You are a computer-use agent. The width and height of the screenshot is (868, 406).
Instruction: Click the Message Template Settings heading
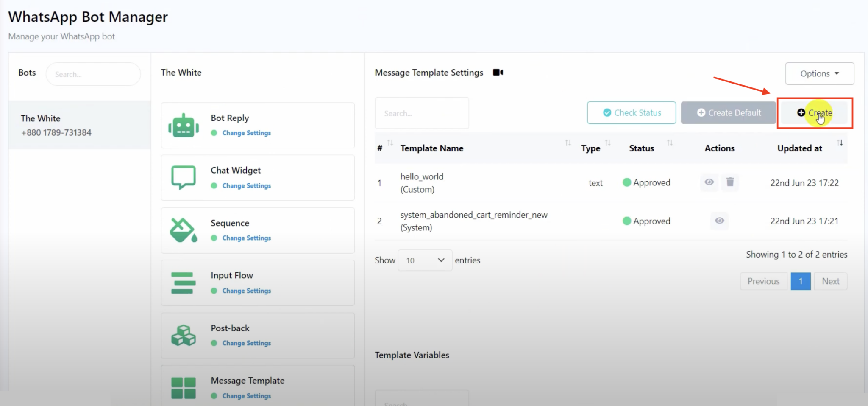coord(429,73)
